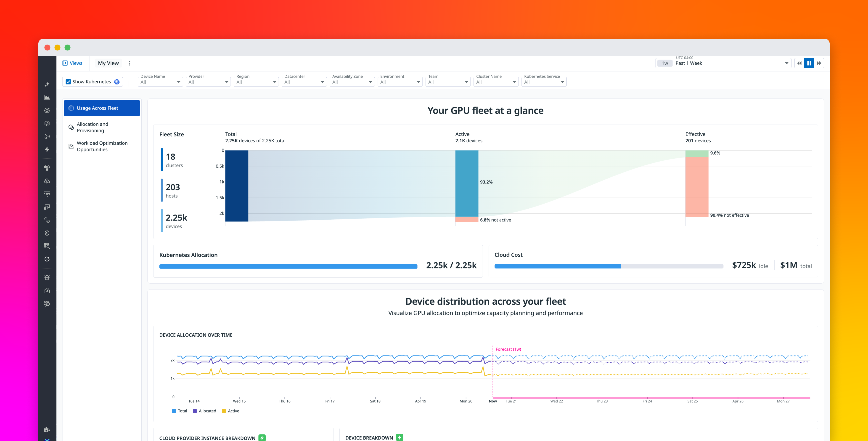
Task: Click the Views button in the header
Action: [72, 63]
